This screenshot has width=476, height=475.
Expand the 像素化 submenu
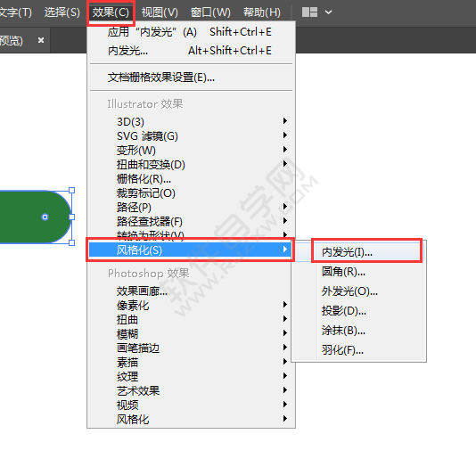click(x=192, y=305)
